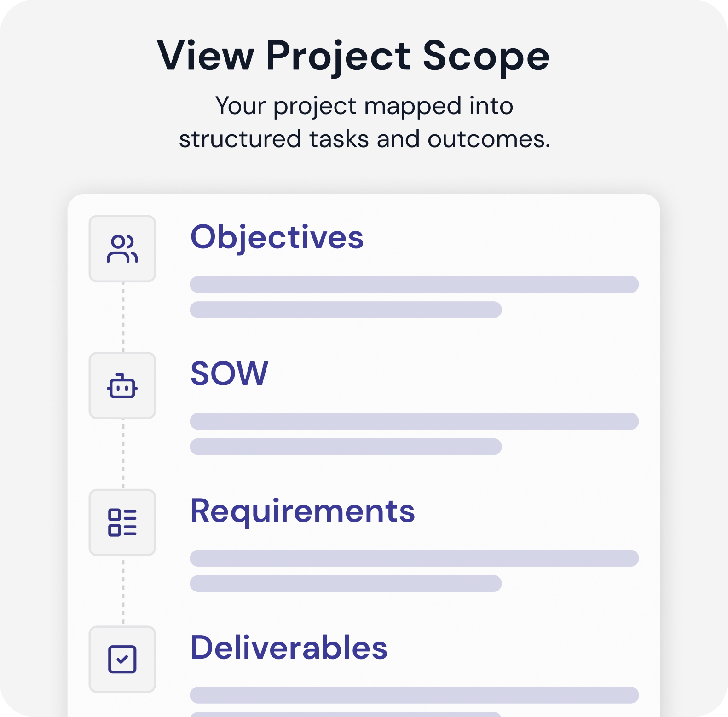Click the robot icon beside SOW
Viewport: 728px width, 717px height.
(122, 386)
